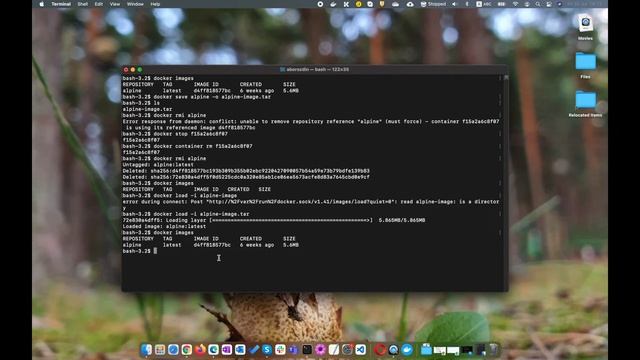Click the Terminal window title bar text
Screen dimensions: 640x360
(317, 69)
